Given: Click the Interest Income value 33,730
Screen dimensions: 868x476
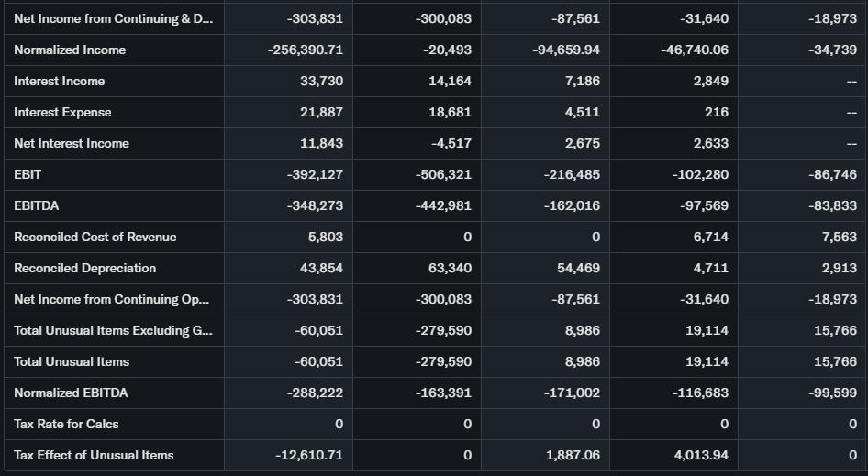Looking at the screenshot, I should click(x=321, y=81).
